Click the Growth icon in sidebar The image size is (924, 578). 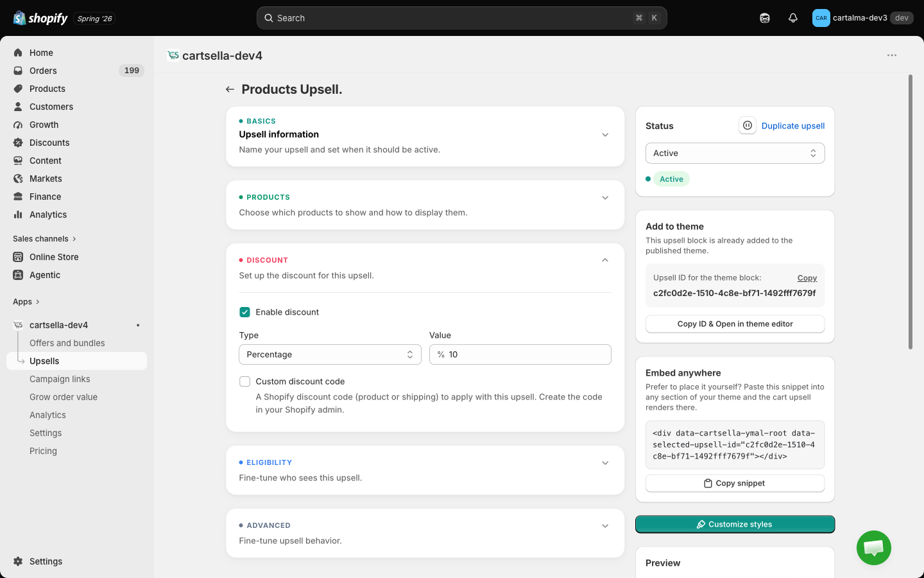click(x=18, y=125)
